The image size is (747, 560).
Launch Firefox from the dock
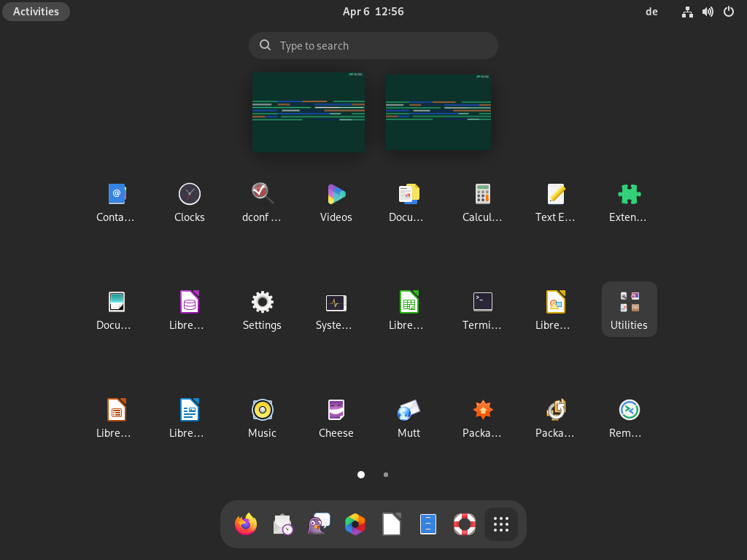pos(246,524)
